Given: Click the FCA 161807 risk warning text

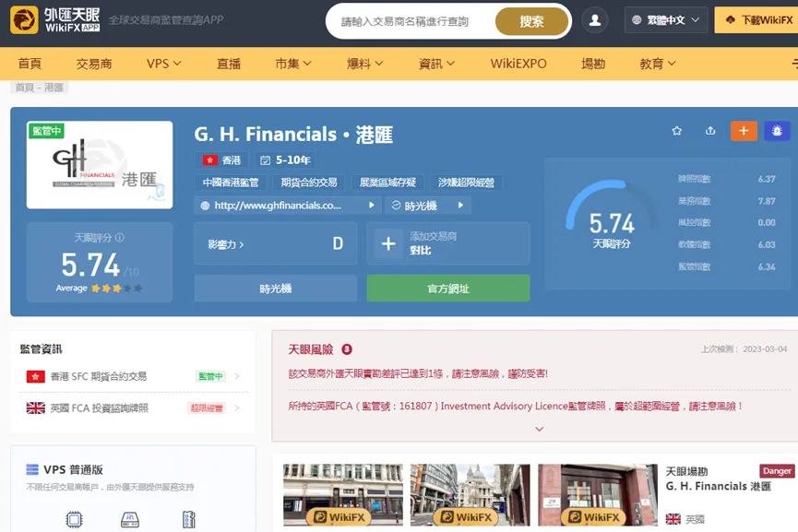Looking at the screenshot, I should tap(515, 406).
